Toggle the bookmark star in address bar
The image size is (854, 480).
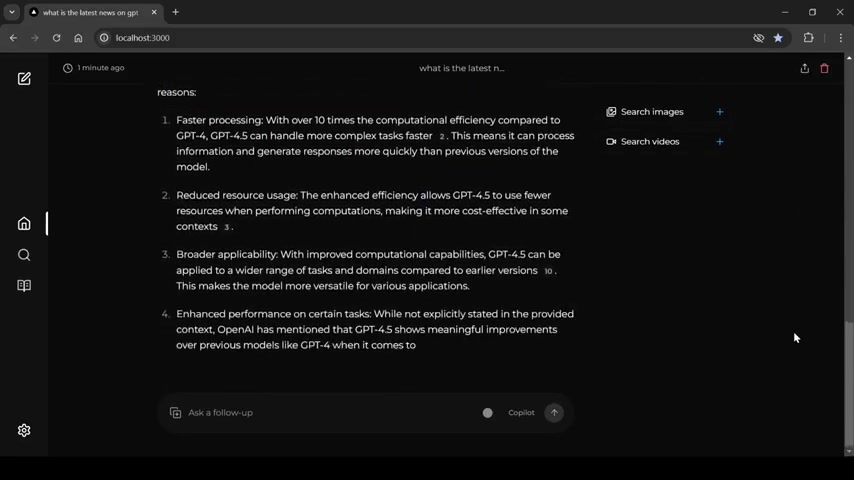[778, 38]
